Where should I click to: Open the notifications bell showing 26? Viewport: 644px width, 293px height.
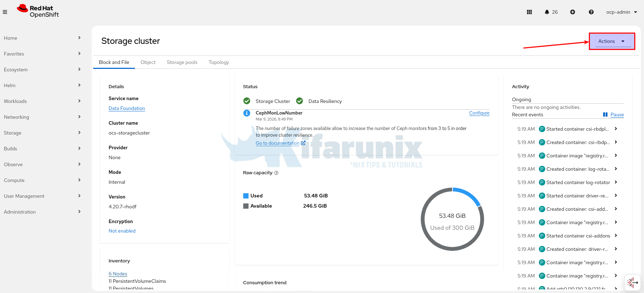(551, 12)
